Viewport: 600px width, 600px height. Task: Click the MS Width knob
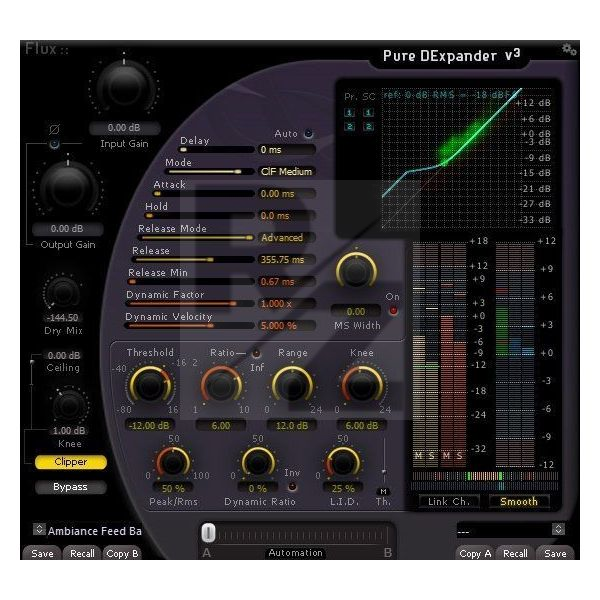[x=356, y=270]
